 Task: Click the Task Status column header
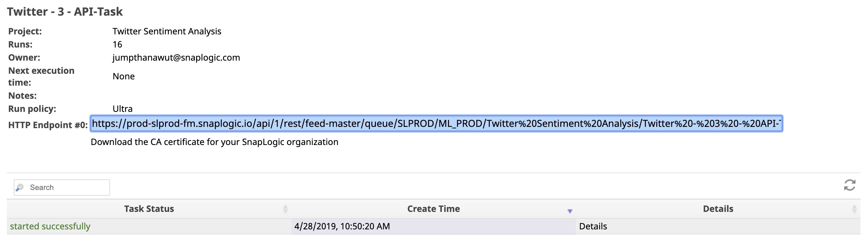pyautogui.click(x=149, y=209)
